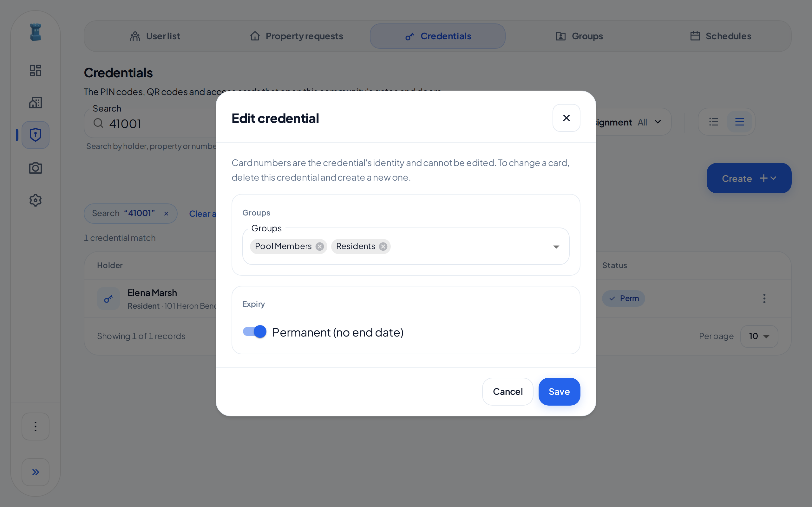Screen dimensions: 812x507
Task: Save the credential changes
Action: tap(559, 391)
